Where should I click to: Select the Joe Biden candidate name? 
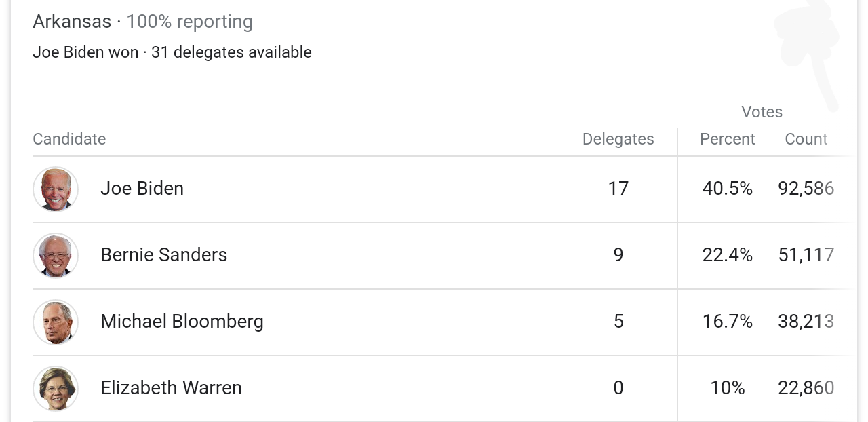click(x=142, y=188)
